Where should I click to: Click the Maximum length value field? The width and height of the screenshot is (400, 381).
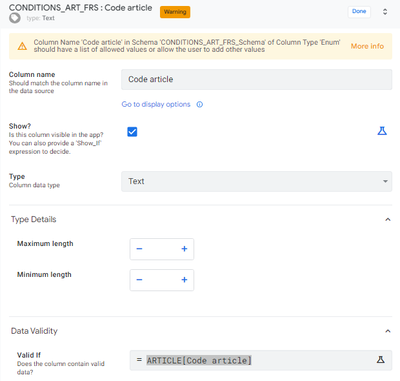click(x=162, y=249)
